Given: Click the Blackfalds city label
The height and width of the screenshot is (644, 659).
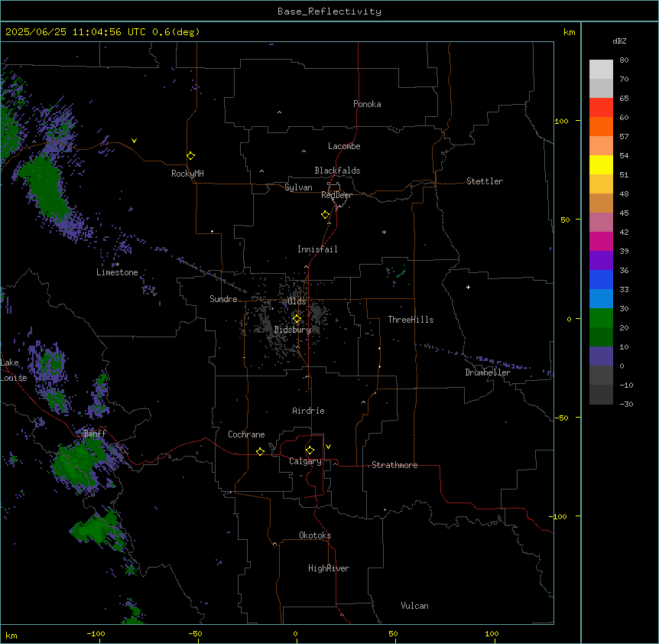Looking at the screenshot, I should coord(337,171).
